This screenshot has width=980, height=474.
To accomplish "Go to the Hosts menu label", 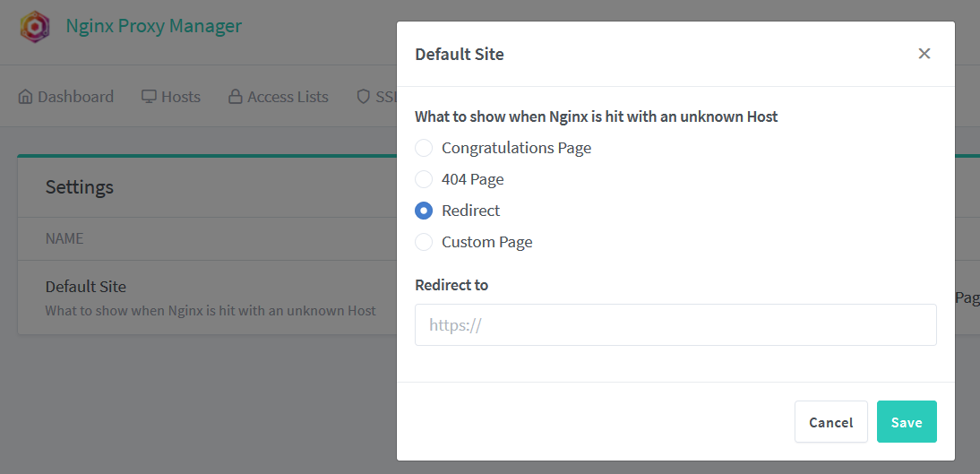I will pos(181,97).
